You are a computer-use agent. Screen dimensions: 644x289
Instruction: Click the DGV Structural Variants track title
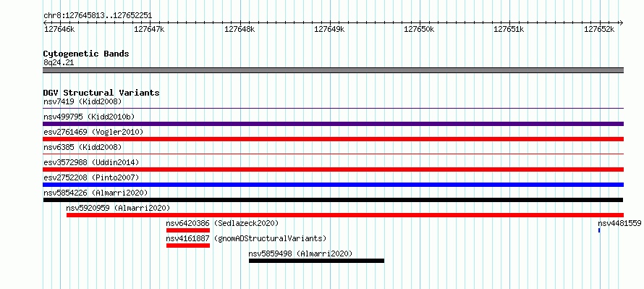click(101, 93)
